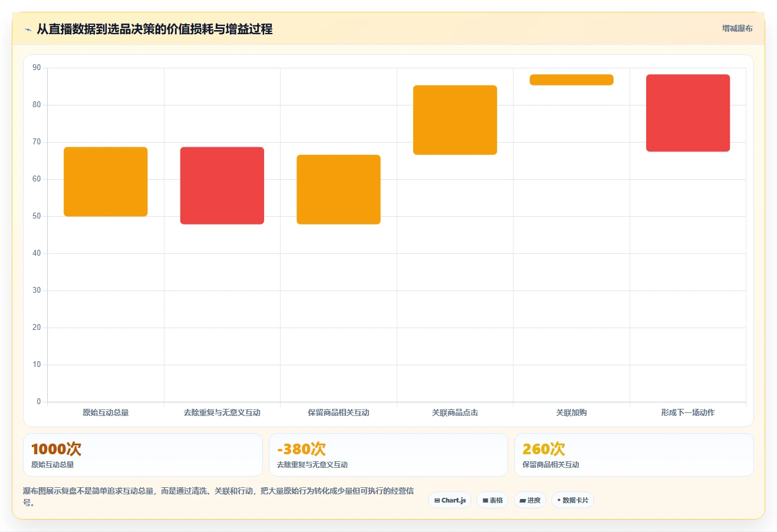Open the 1000次 原始互动总量 card
The width and height of the screenshot is (777, 532).
click(x=143, y=455)
